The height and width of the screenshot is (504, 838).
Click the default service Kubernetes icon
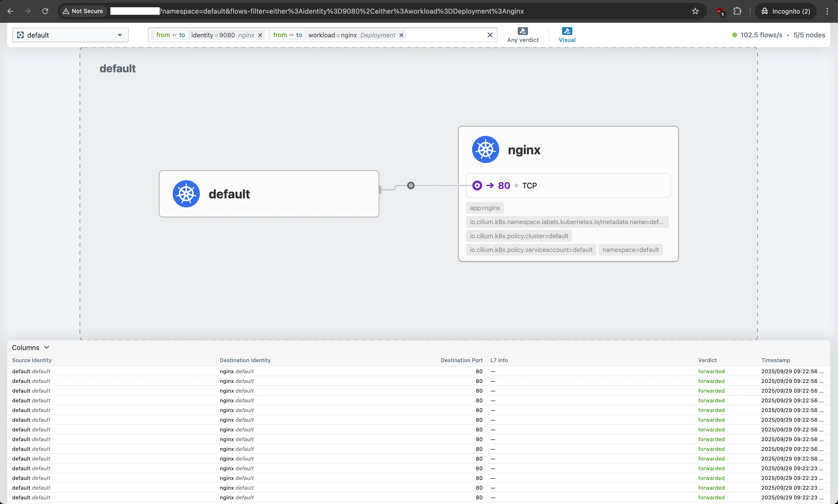[186, 194]
